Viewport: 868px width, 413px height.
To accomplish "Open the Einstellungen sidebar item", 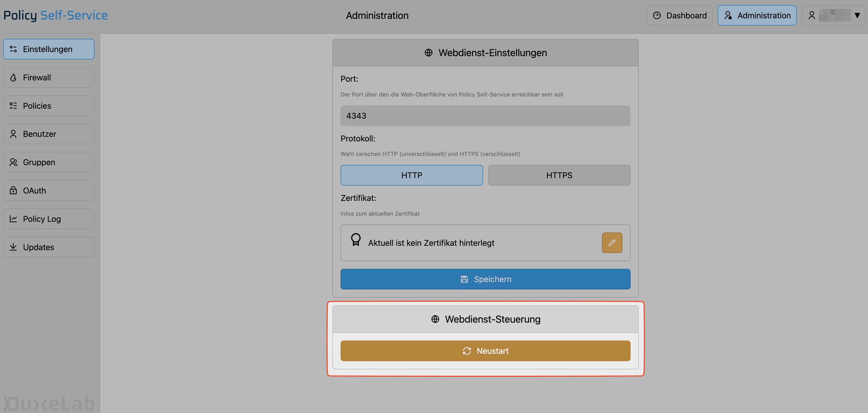I will [49, 49].
